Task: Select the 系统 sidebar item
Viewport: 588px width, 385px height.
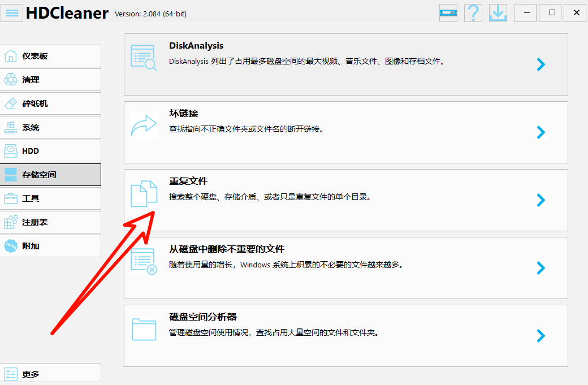Action: [x=50, y=127]
